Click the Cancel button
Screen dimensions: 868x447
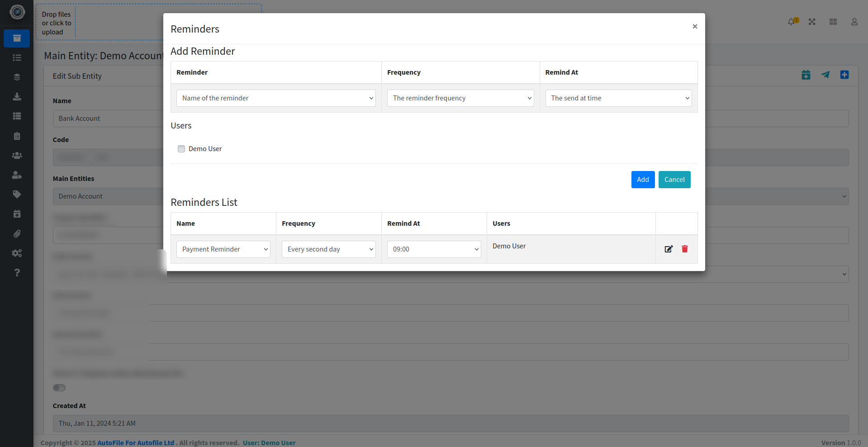coord(674,180)
